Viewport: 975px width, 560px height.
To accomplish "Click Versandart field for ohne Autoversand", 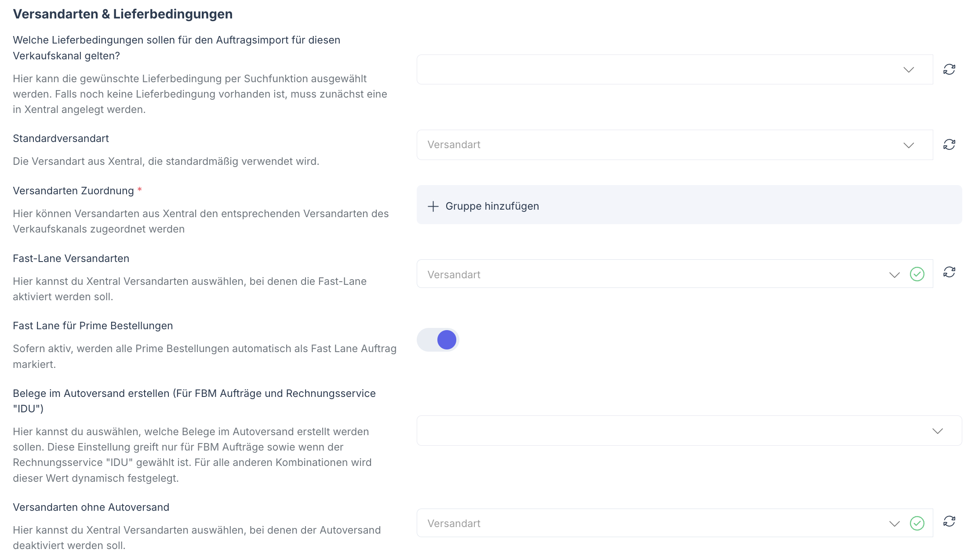I will tap(651, 523).
